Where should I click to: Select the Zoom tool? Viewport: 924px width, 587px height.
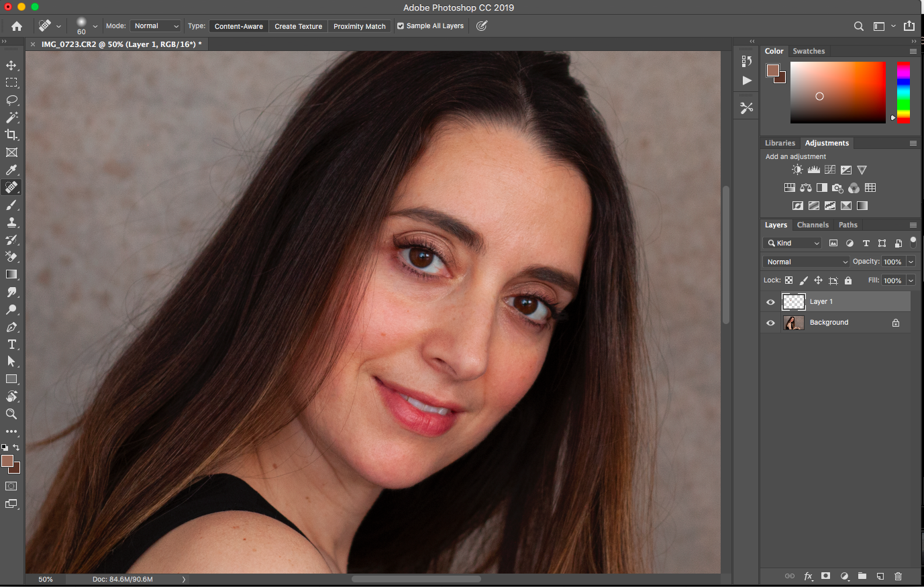coord(11,414)
